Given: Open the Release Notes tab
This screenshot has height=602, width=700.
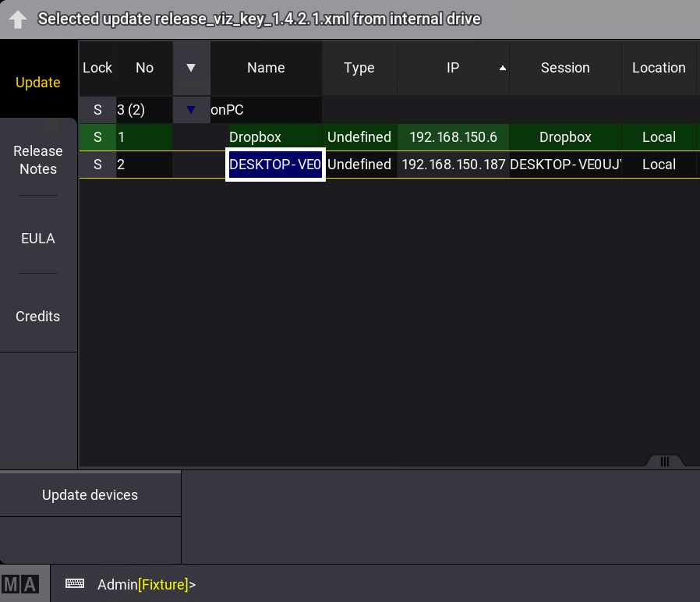Looking at the screenshot, I should coord(38,160).
